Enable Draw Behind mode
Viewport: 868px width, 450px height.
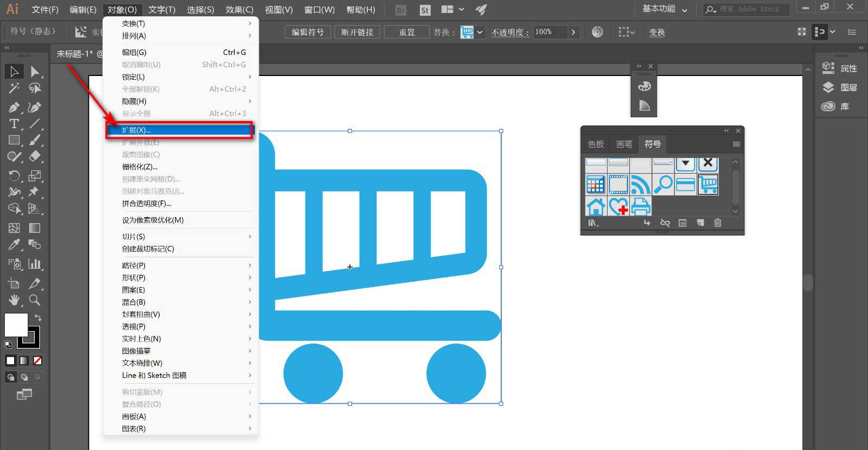(x=24, y=377)
